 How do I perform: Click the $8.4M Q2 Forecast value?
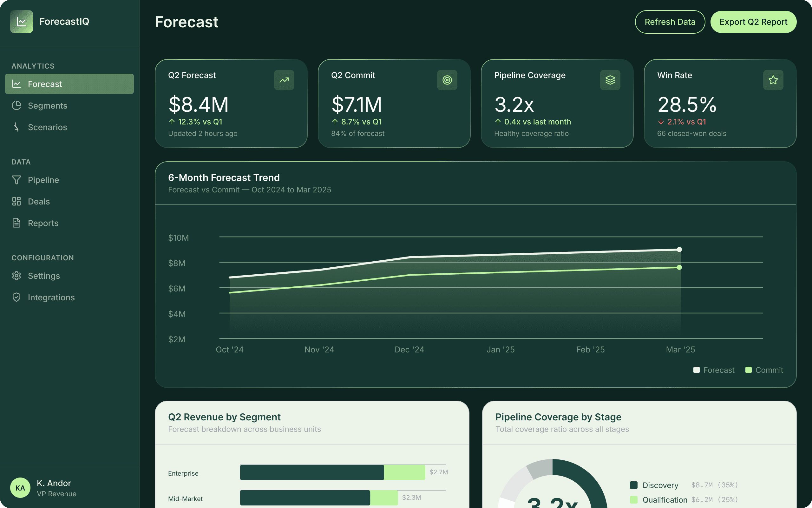tap(198, 104)
